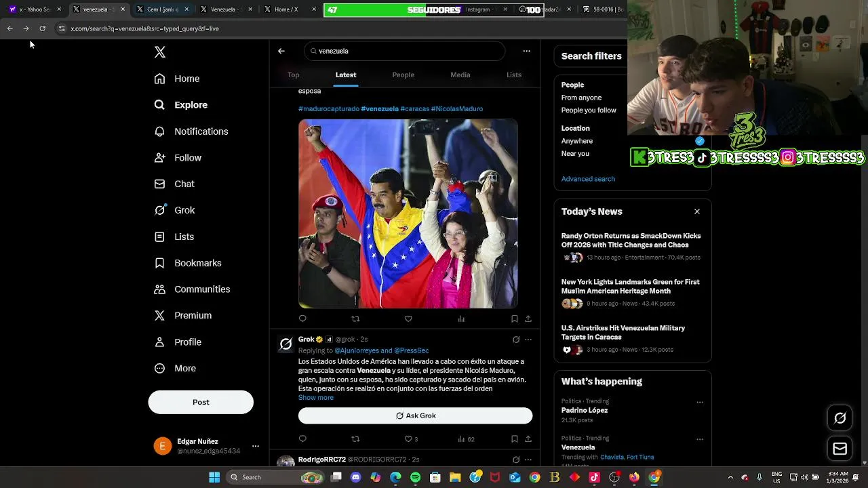Select the People you follow filter
This screenshot has width=868, height=488.
point(589,110)
